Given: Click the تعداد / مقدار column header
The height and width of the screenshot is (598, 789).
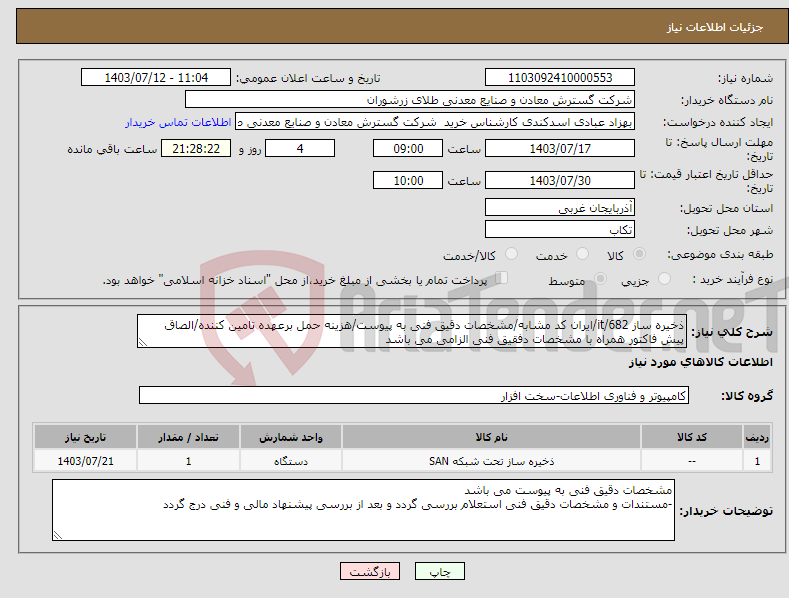Looking at the screenshot, I should coord(188,437).
